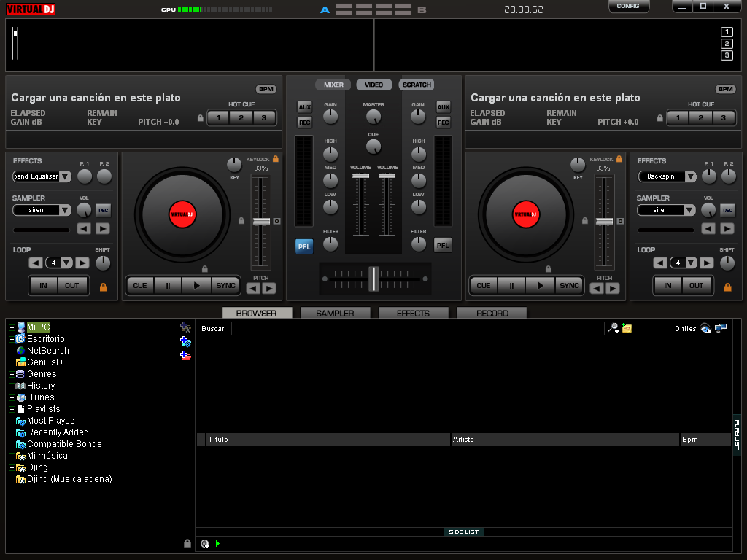Click the add folder icon beside search
747x560 pixels.
pos(627,328)
